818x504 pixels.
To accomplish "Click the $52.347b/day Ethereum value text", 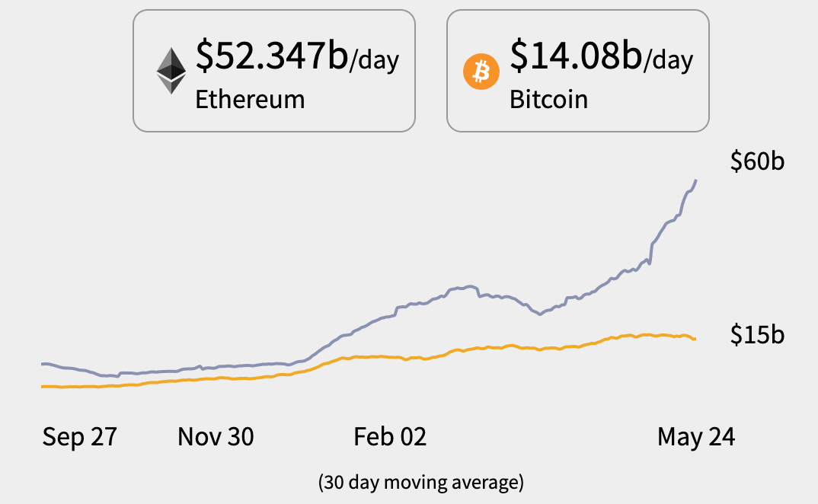I will pos(297,56).
